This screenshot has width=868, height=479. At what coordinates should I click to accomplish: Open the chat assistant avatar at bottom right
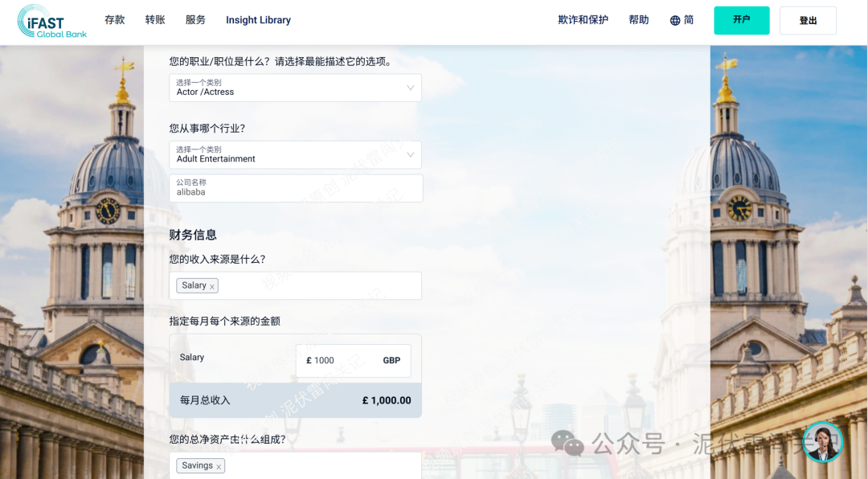tap(822, 442)
